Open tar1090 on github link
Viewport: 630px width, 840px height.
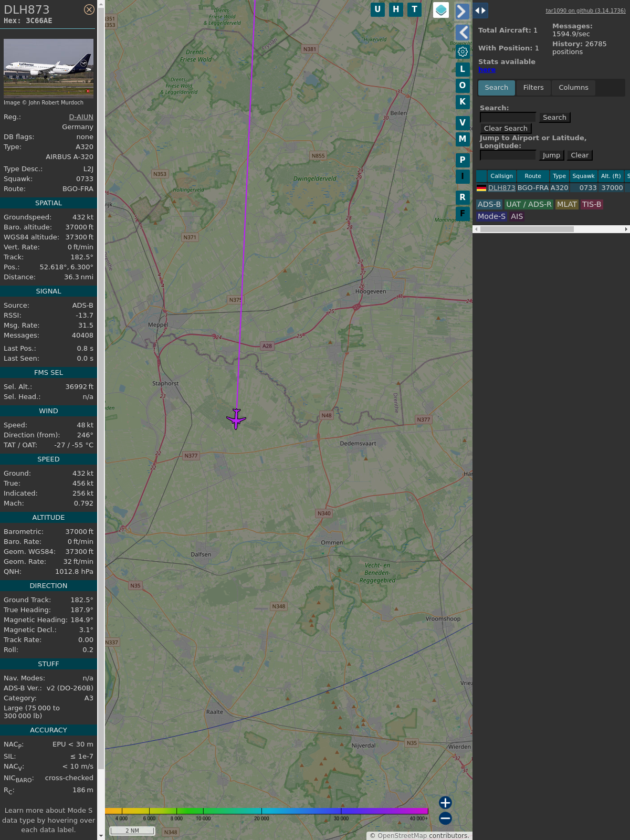click(x=585, y=10)
